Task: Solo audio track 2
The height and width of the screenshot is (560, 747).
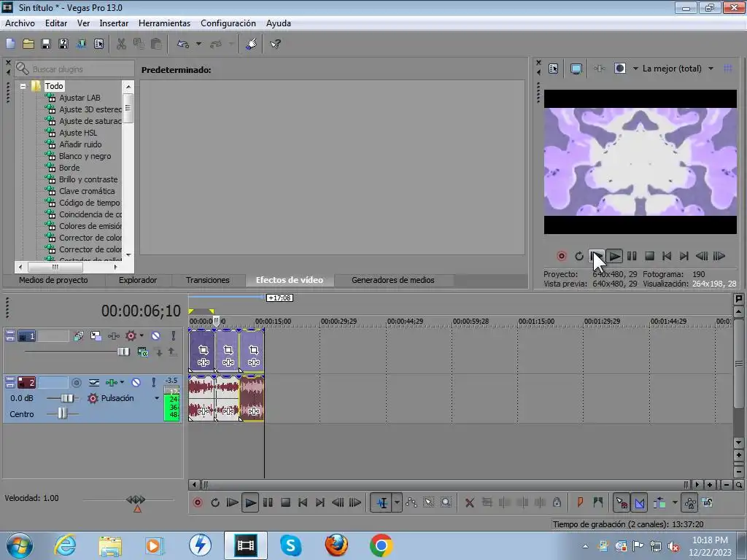Action: (x=153, y=382)
